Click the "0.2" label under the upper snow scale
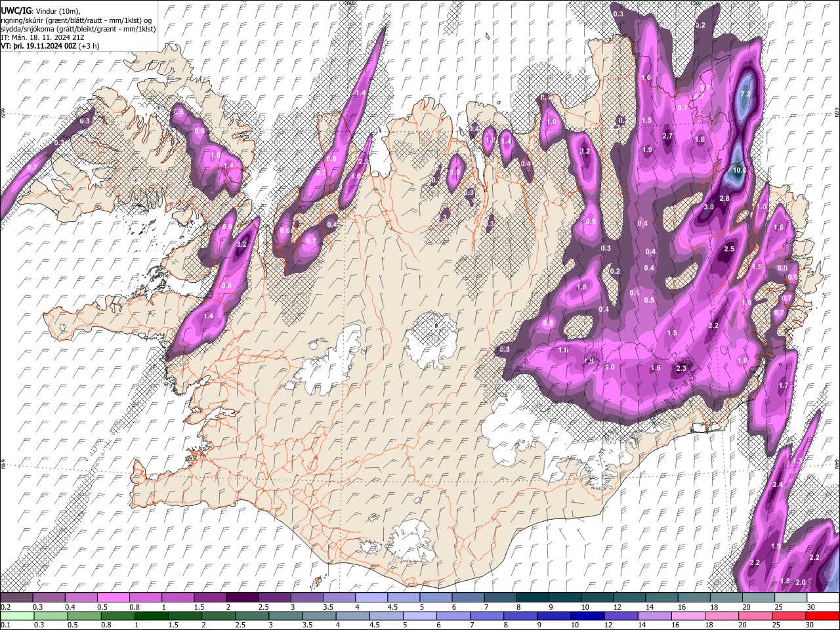840x630 pixels. [x=5, y=607]
